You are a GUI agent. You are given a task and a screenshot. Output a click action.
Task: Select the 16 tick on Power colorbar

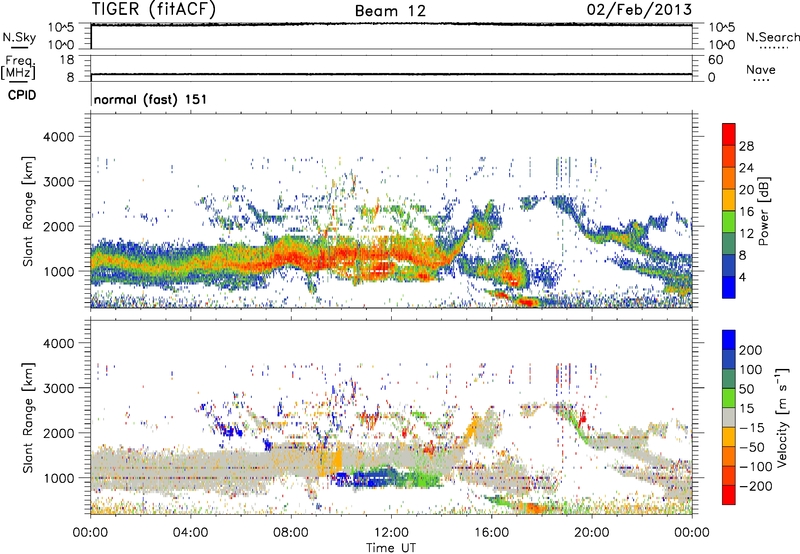click(x=746, y=212)
